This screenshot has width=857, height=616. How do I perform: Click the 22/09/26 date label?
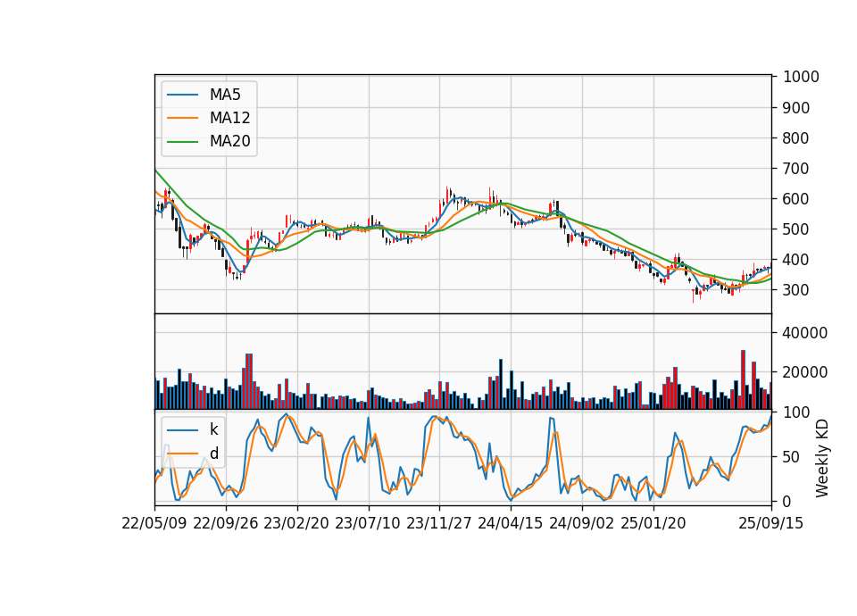pyautogui.click(x=226, y=523)
